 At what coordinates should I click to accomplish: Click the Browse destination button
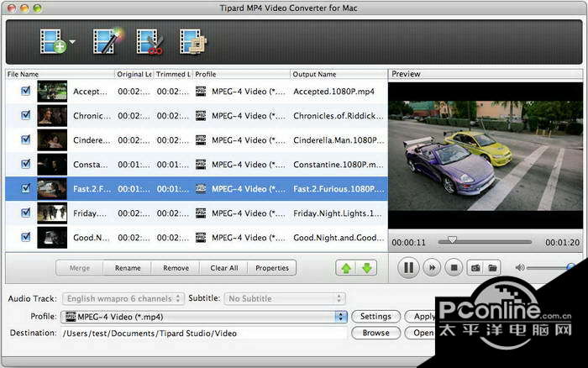tap(375, 333)
